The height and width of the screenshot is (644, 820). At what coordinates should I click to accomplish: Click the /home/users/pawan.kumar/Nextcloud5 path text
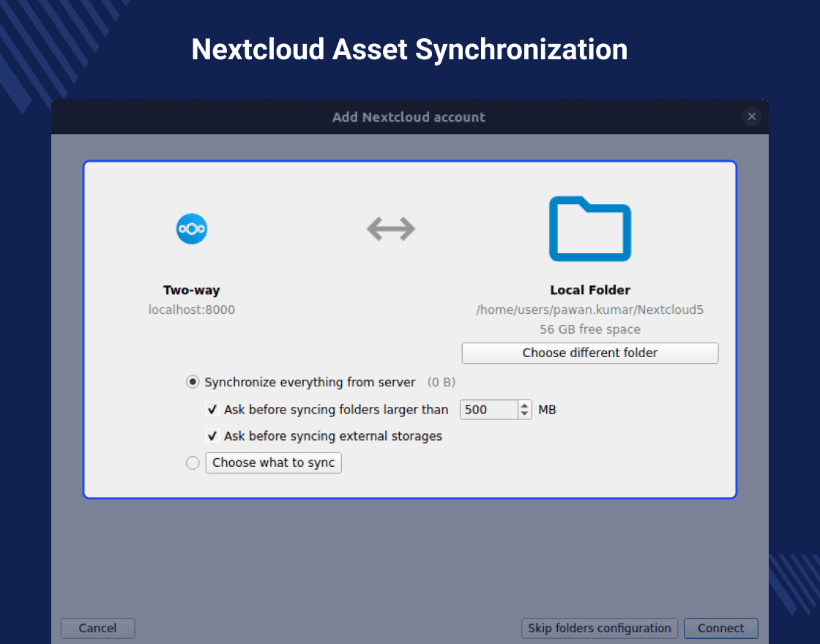[590, 310]
